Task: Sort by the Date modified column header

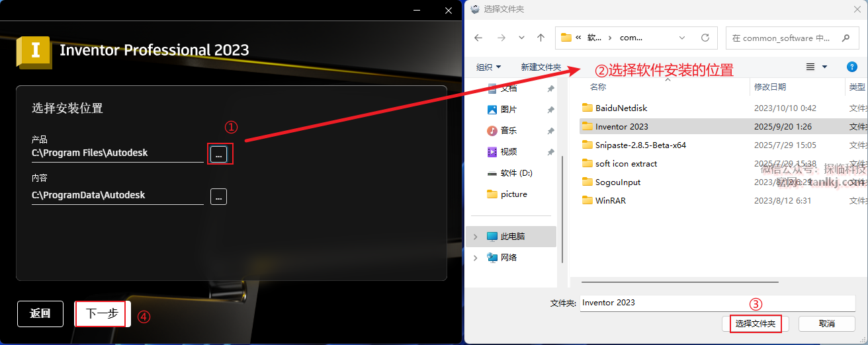Action: [x=770, y=87]
